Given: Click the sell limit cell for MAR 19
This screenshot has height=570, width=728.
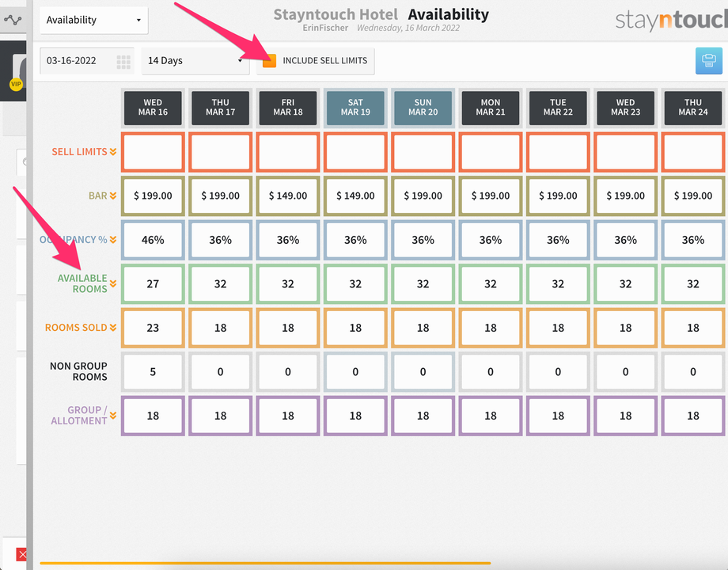Looking at the screenshot, I should coord(355,152).
